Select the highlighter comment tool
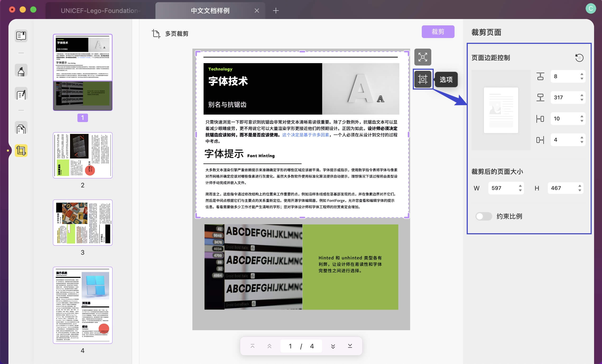The height and width of the screenshot is (364, 602). [21, 71]
